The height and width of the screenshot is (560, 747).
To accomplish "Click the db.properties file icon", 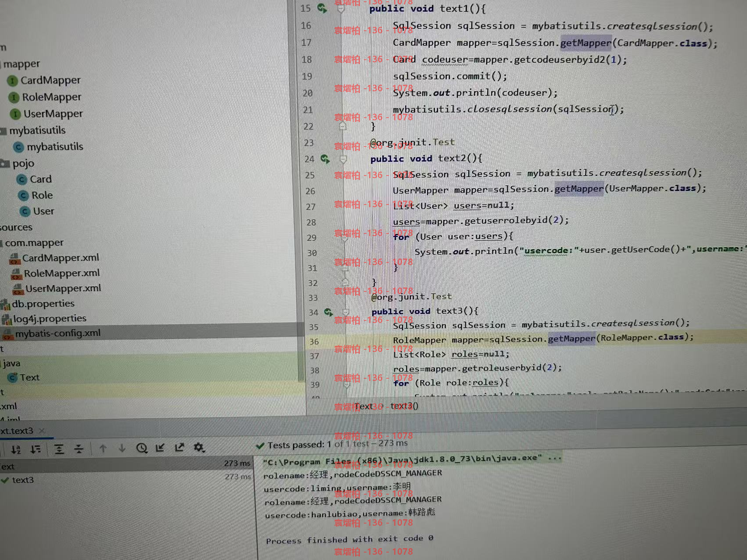I will [x=5, y=304].
